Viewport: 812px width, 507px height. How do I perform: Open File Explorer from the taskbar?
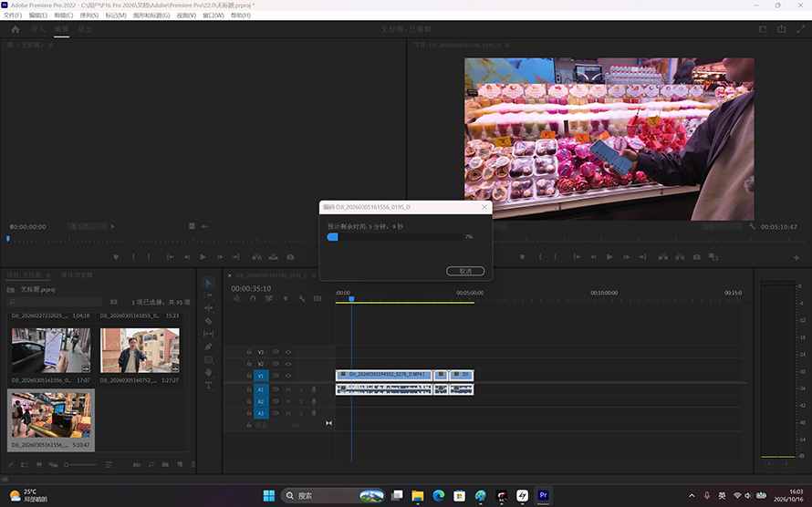tap(417, 496)
